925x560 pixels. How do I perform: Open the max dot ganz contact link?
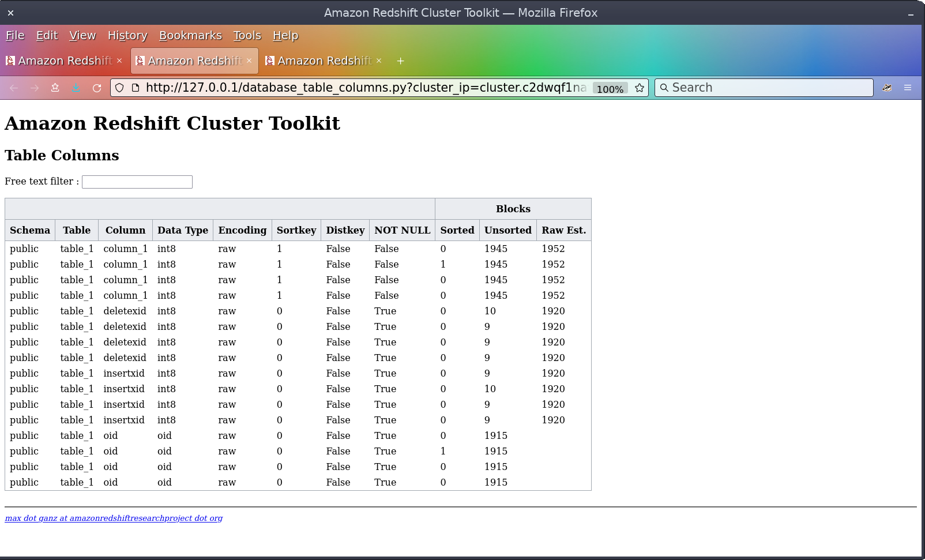[114, 518]
